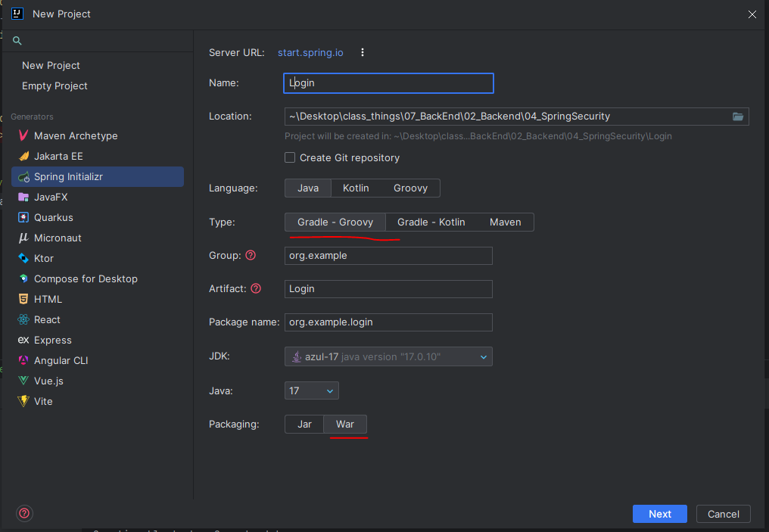769x532 pixels.
Task: Click the Micronaut mu icon
Action: [x=23, y=238]
